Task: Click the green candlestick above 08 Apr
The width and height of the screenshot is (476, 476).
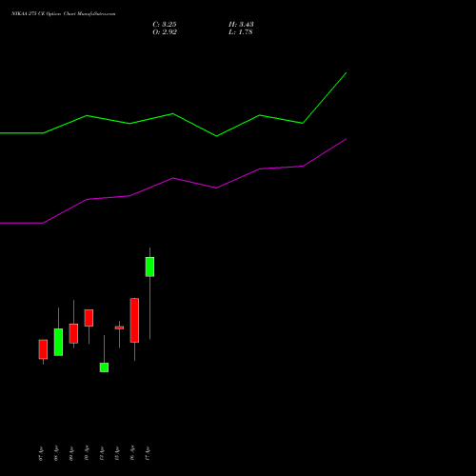Action: [x=58, y=342]
